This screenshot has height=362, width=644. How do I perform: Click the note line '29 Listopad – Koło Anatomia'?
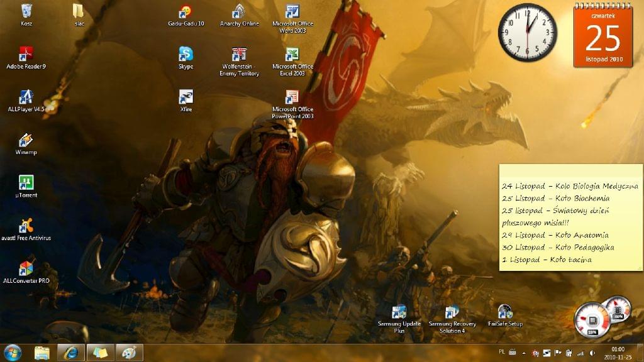click(555, 235)
